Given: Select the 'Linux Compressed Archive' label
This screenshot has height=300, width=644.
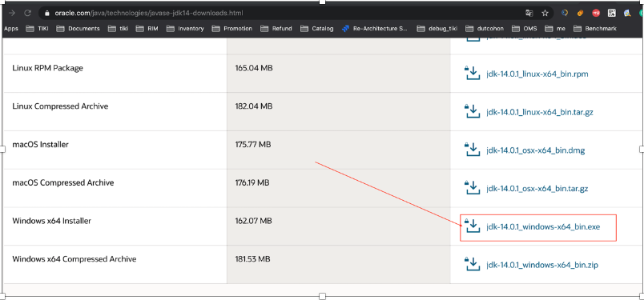Looking at the screenshot, I should tap(60, 106).
